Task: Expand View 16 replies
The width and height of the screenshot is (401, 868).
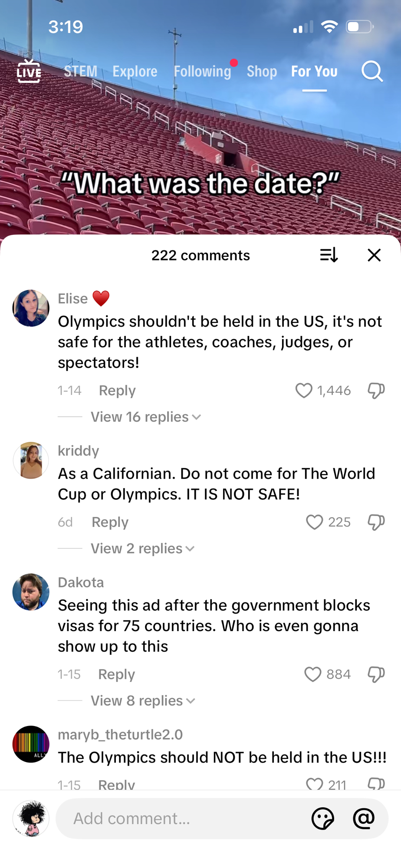Action: point(145,417)
